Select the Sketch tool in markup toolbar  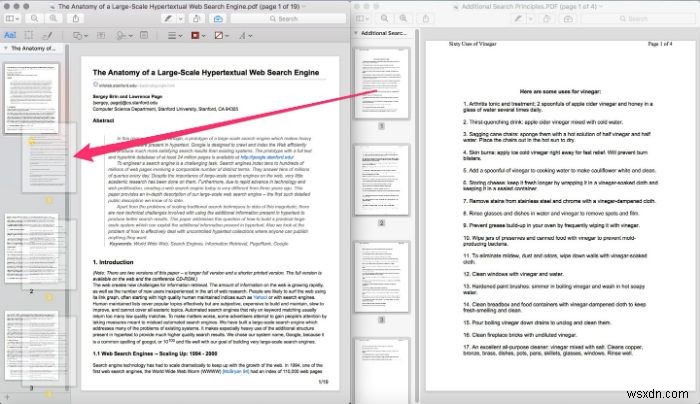(47, 35)
